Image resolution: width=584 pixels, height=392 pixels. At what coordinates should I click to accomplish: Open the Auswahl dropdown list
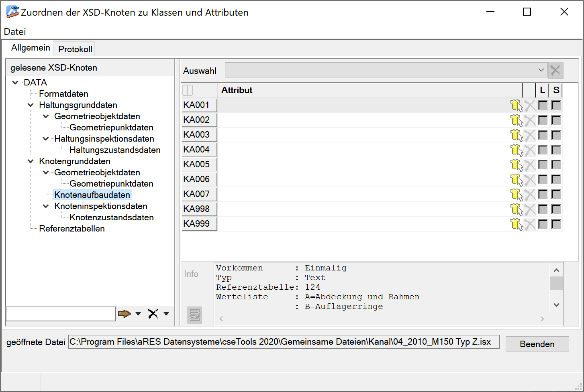click(541, 70)
